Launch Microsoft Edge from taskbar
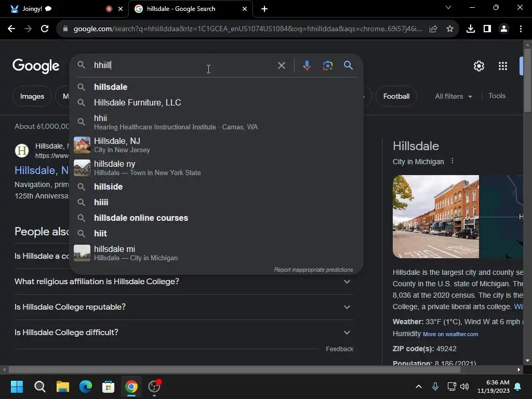The height and width of the screenshot is (399, 532). [86, 387]
